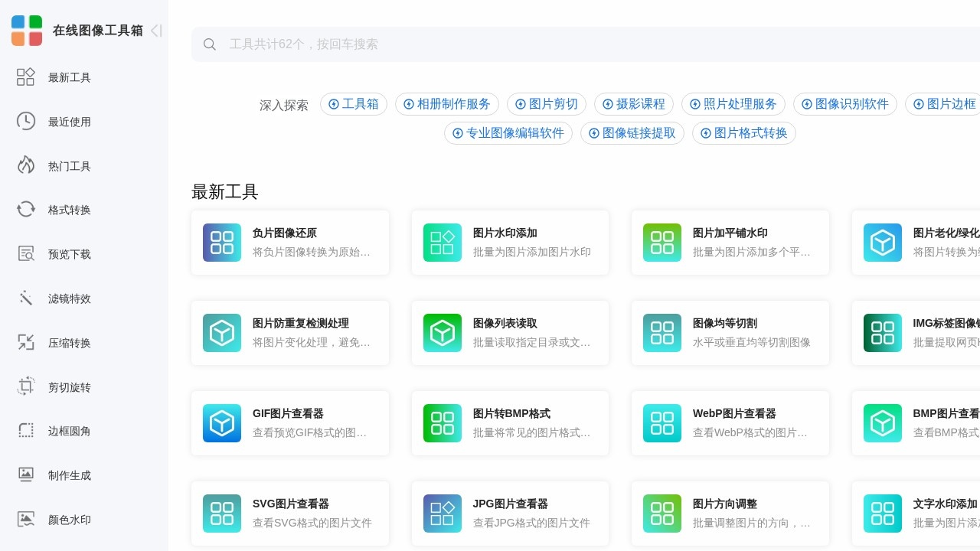Viewport: 980px width, 551px height.
Task: Select the flame icon beside 热门工具
Action: (25, 165)
